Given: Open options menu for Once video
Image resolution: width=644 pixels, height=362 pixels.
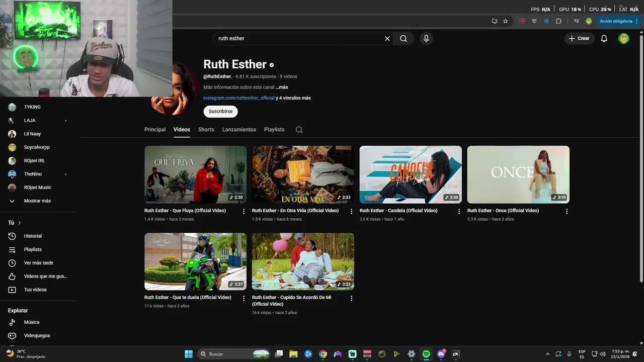Looking at the screenshot, I should pos(567,212).
